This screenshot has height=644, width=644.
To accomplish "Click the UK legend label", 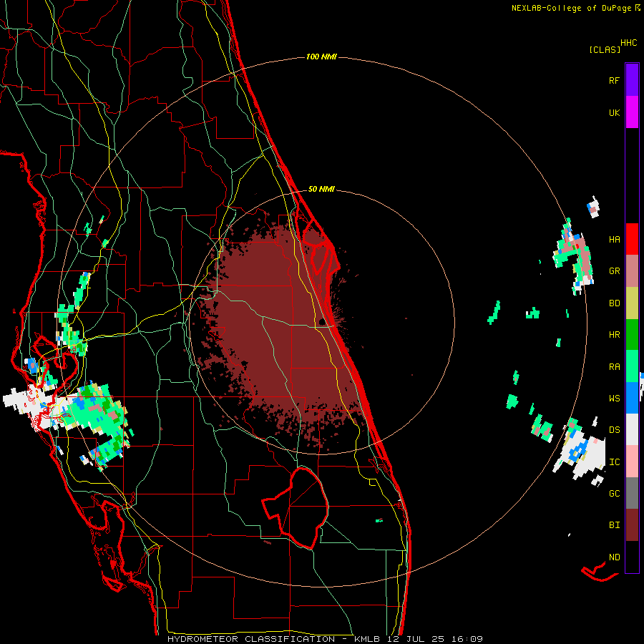I will 614,112.
